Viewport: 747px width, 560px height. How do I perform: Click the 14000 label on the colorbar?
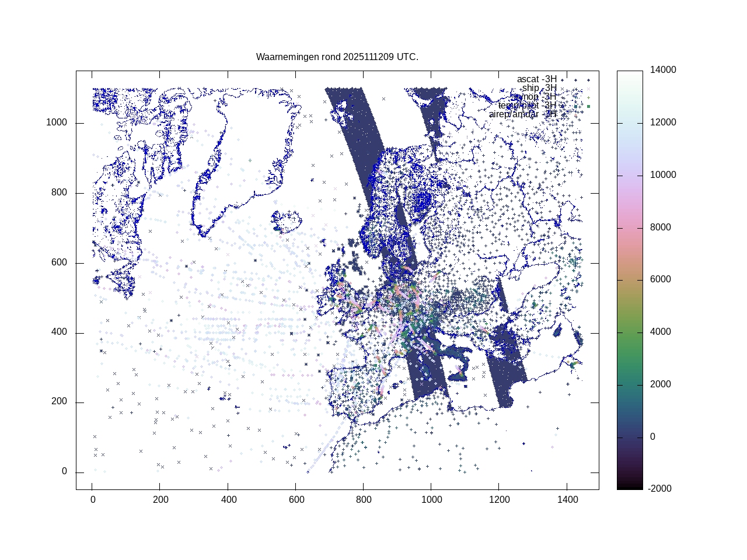tap(663, 70)
